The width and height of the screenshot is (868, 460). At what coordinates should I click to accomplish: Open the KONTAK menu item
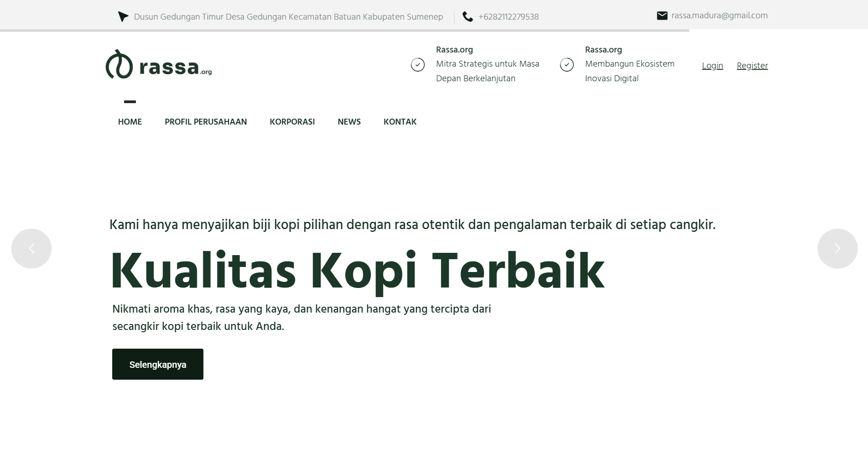pos(400,122)
